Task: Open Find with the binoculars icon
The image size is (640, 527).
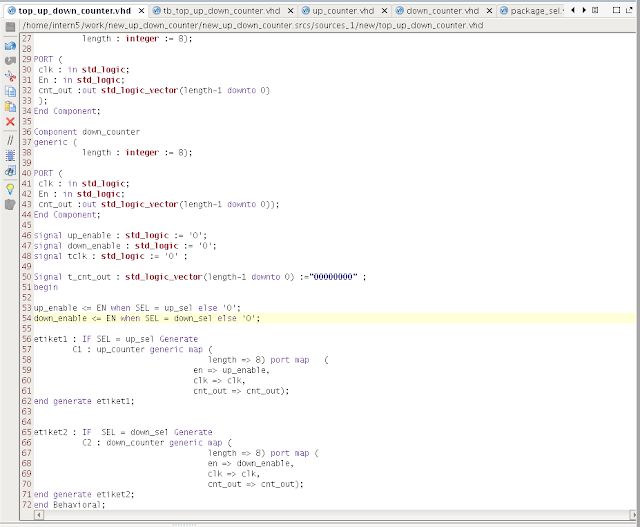Action: [10, 171]
